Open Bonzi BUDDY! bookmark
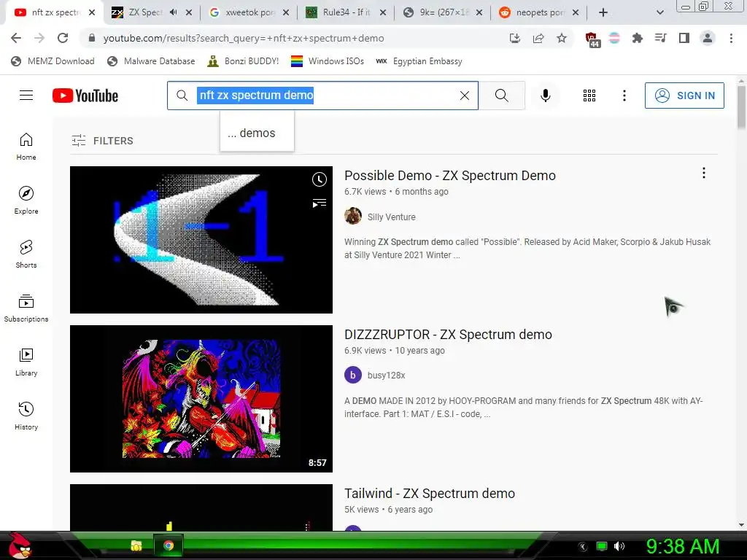Viewport: 747px width, 560px height. coord(243,61)
